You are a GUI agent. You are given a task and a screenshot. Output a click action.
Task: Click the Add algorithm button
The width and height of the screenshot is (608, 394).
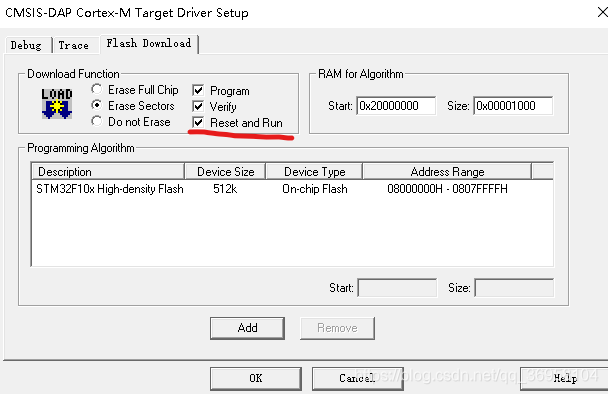tap(247, 328)
